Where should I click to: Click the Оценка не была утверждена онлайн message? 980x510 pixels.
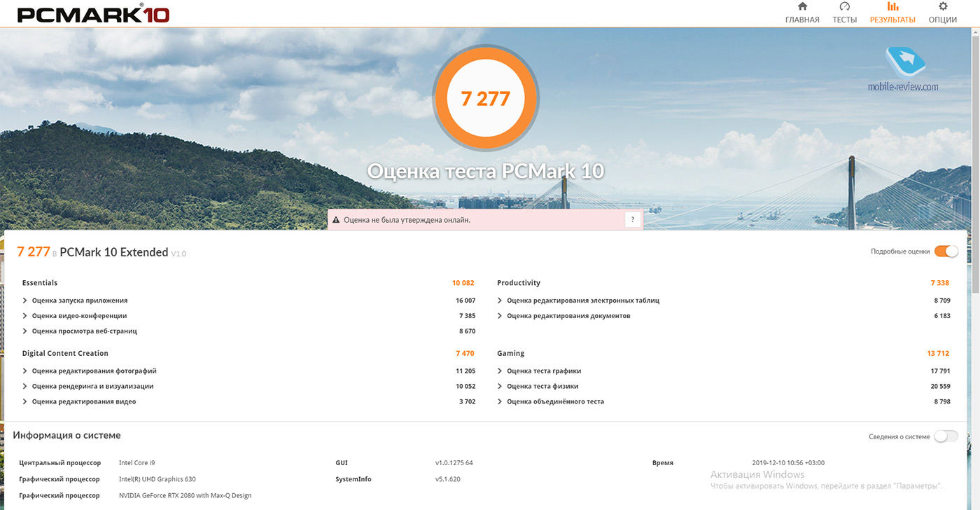coord(407,220)
